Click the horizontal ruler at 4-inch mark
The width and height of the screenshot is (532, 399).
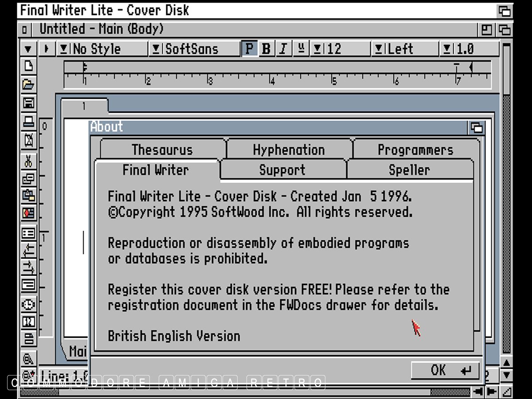pos(272,79)
